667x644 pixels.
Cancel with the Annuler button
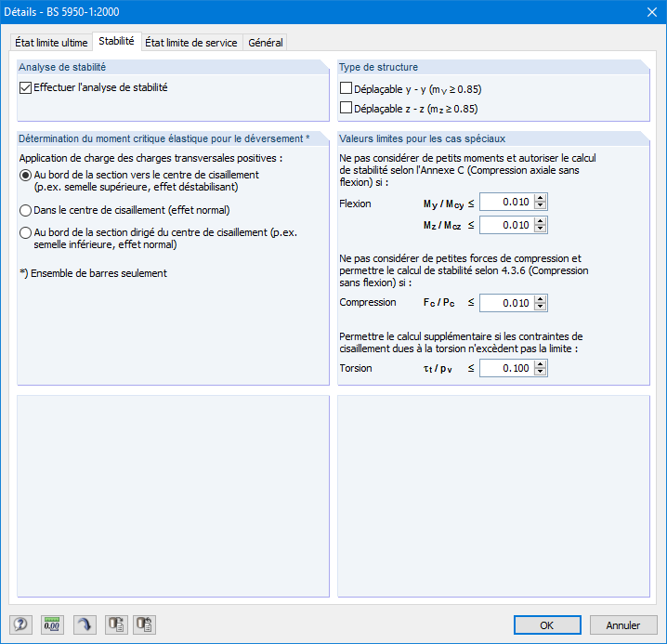[623, 625]
